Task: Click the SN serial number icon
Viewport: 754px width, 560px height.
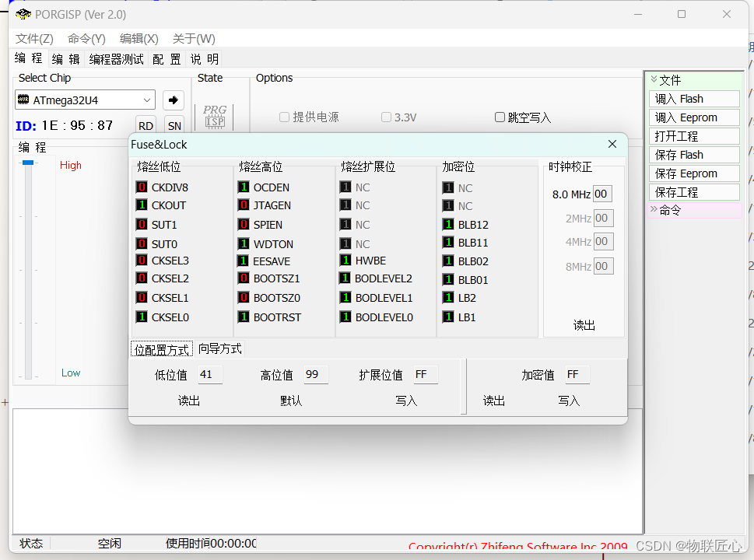Action: pos(174,125)
